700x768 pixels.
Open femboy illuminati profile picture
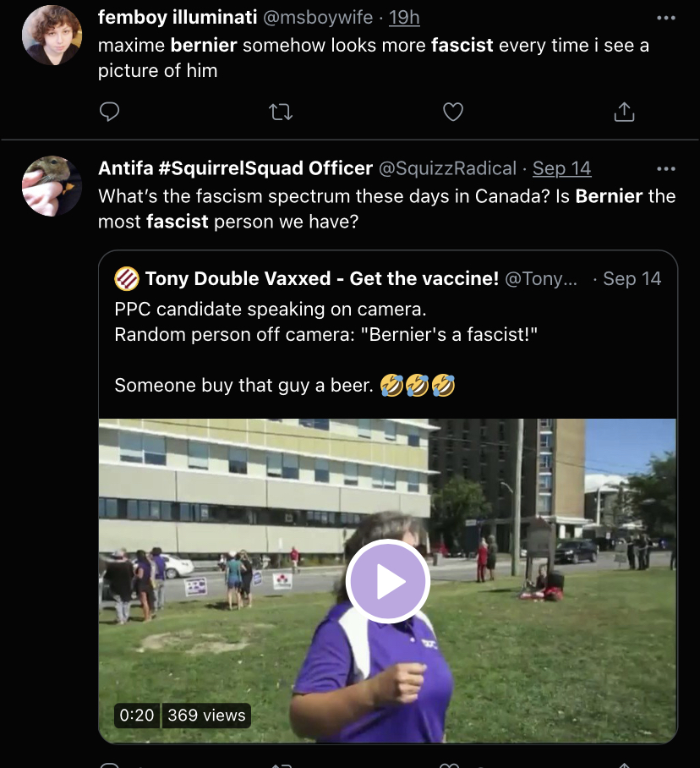tap(52, 36)
